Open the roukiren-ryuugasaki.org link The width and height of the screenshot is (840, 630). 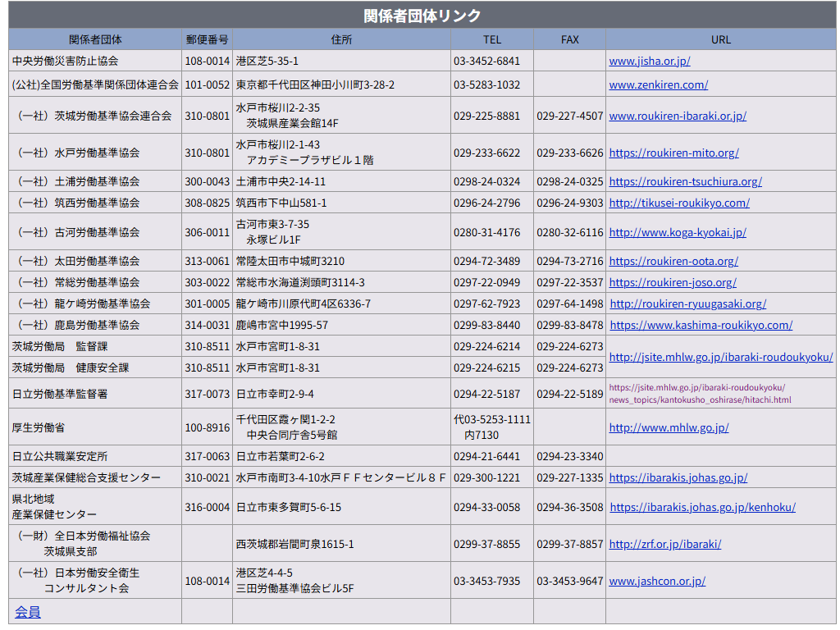pyautogui.click(x=687, y=304)
